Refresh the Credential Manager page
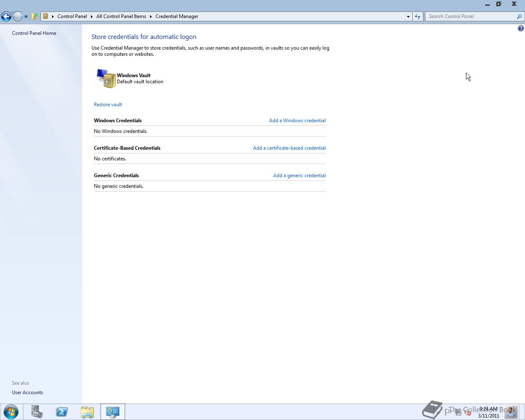 click(418, 16)
